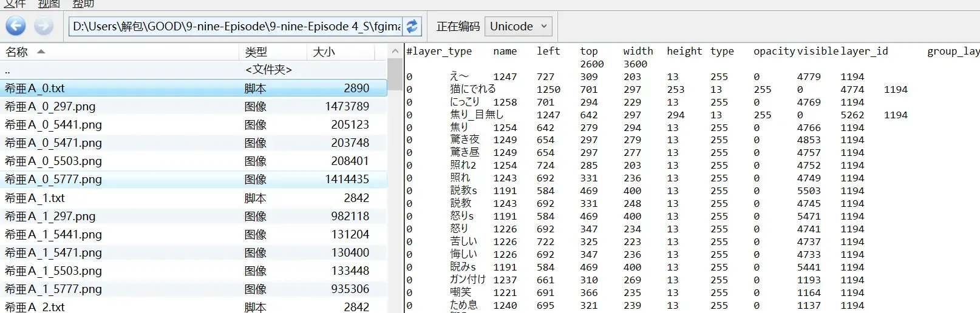Click the size value 982118
This screenshot has height=313, width=980.
350,216
